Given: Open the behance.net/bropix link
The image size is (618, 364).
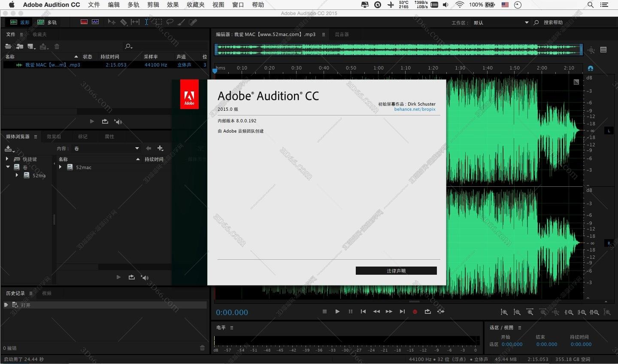Looking at the screenshot, I should (415, 109).
